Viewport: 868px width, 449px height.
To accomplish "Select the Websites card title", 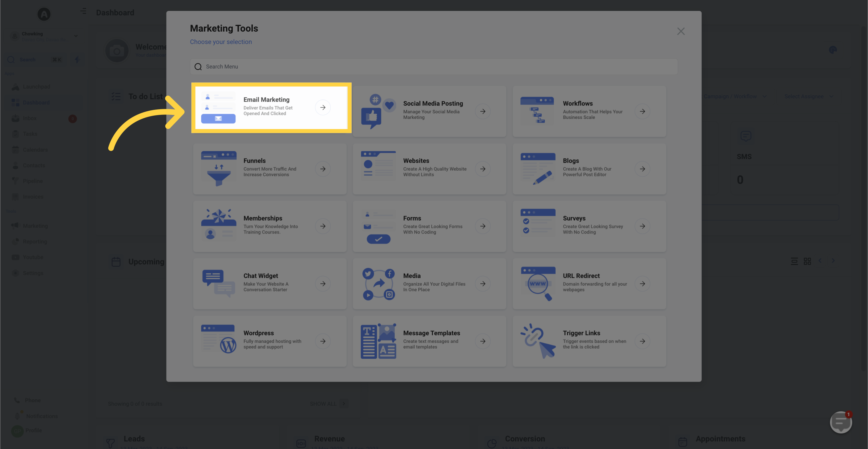I will [416, 161].
